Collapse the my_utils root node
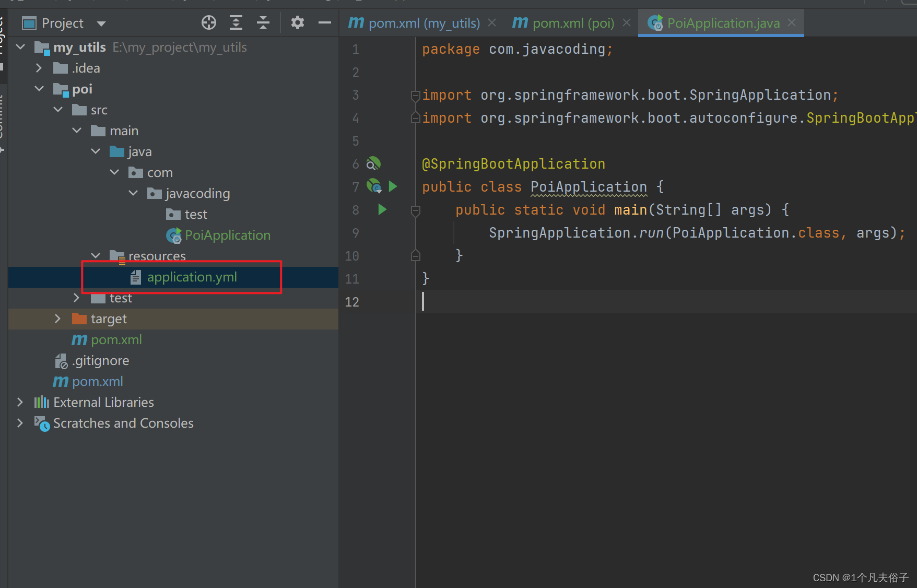 point(20,47)
